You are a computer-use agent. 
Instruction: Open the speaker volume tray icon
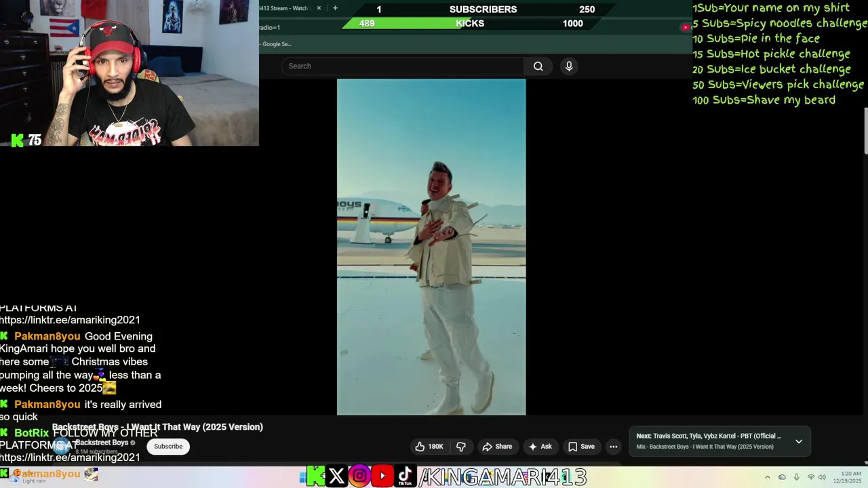point(823,477)
